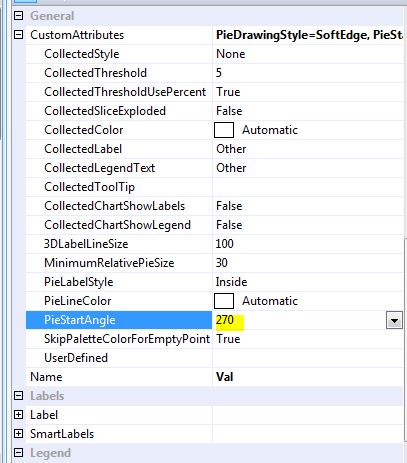Collapse the Legend category

[19, 453]
